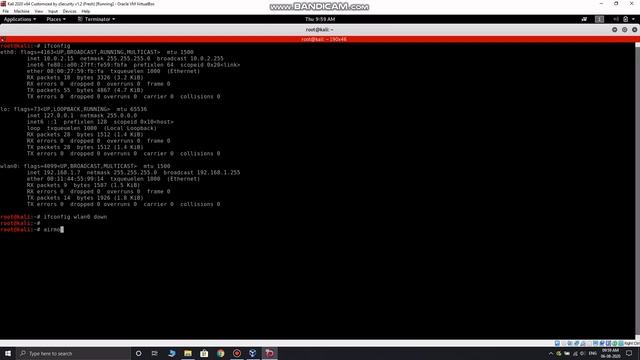This screenshot has width=640, height=360.
Task: Click the lo loopback interface header line
Action: [x=73, y=109]
